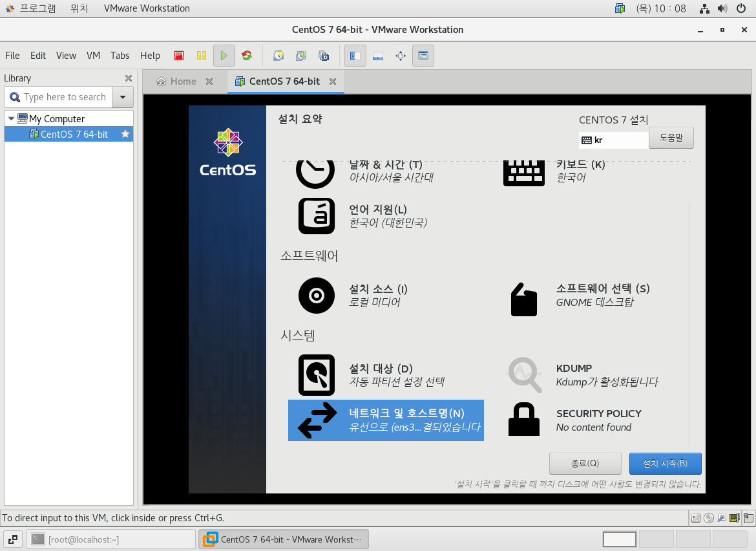This screenshot has width=756, height=551.
Task: Close the Home tab
Action: point(209,81)
